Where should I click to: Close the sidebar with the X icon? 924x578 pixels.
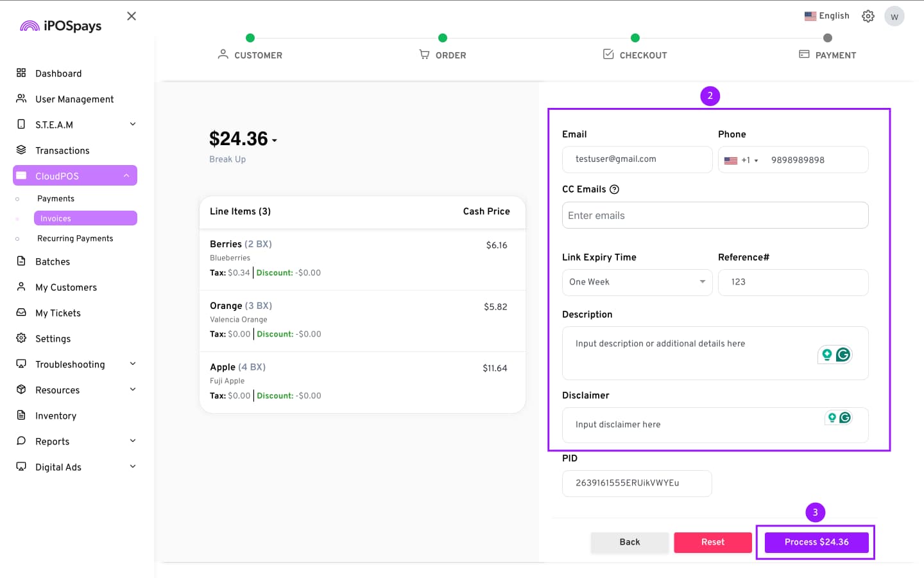click(x=132, y=16)
